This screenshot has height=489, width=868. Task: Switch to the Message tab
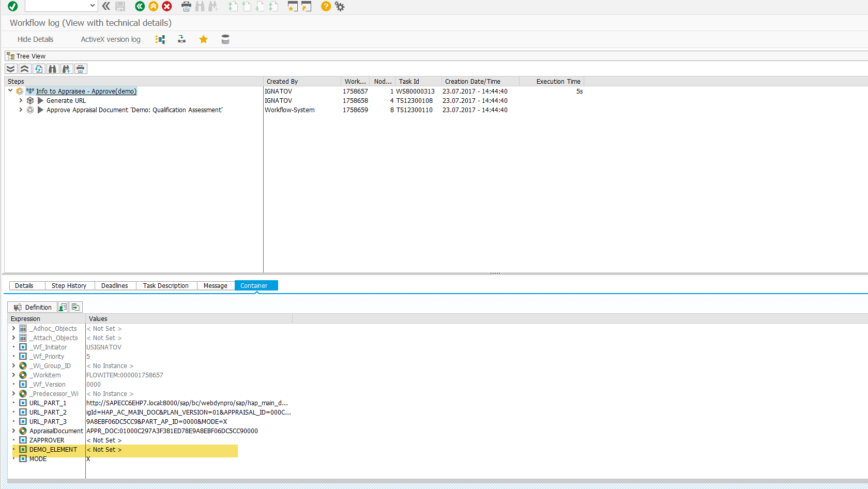pos(216,286)
